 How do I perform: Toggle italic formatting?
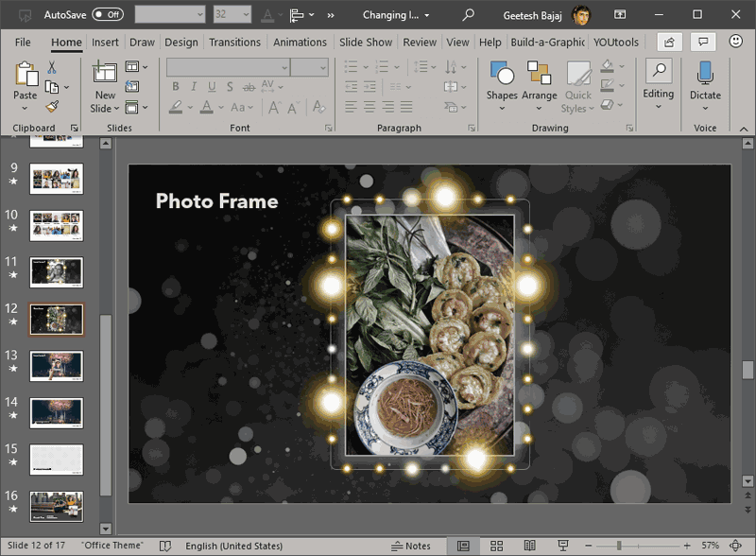pos(196,85)
